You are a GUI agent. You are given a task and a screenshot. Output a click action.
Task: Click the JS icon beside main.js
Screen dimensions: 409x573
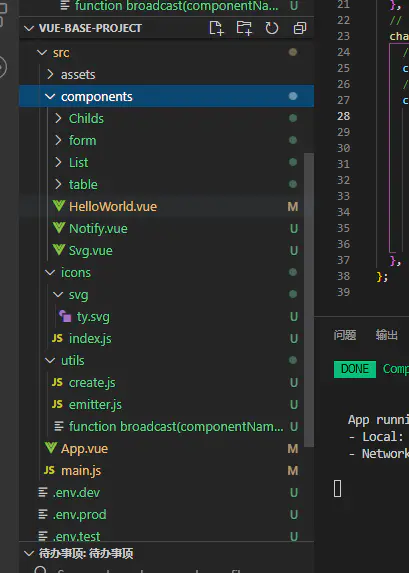tap(49, 470)
